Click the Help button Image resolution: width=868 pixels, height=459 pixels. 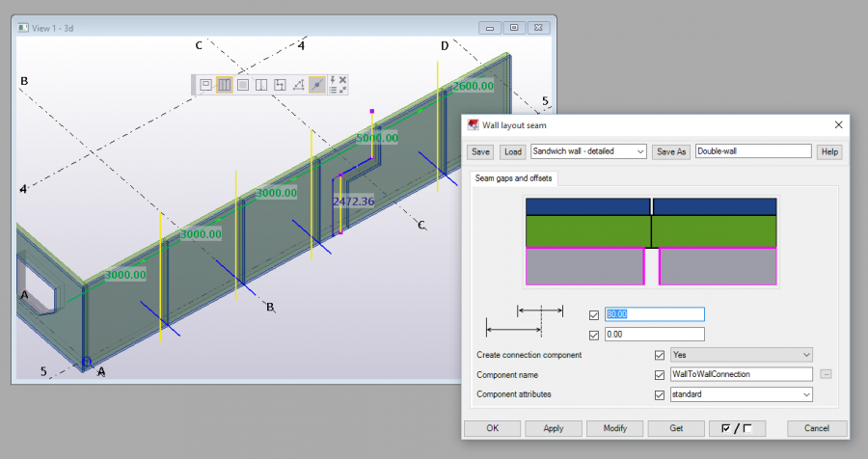829,151
